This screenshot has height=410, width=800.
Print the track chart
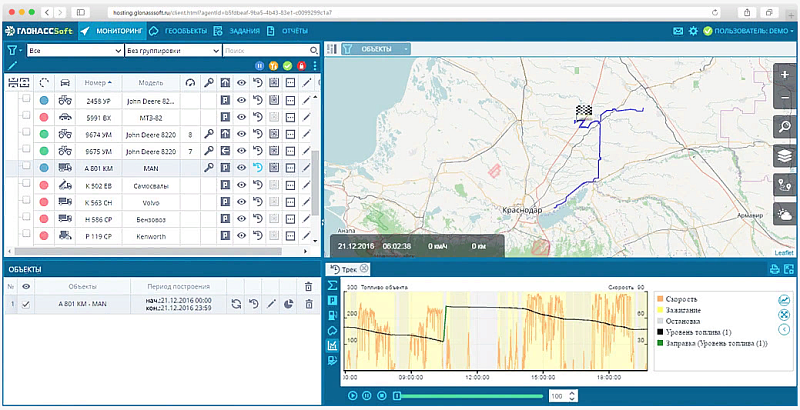[775, 269]
